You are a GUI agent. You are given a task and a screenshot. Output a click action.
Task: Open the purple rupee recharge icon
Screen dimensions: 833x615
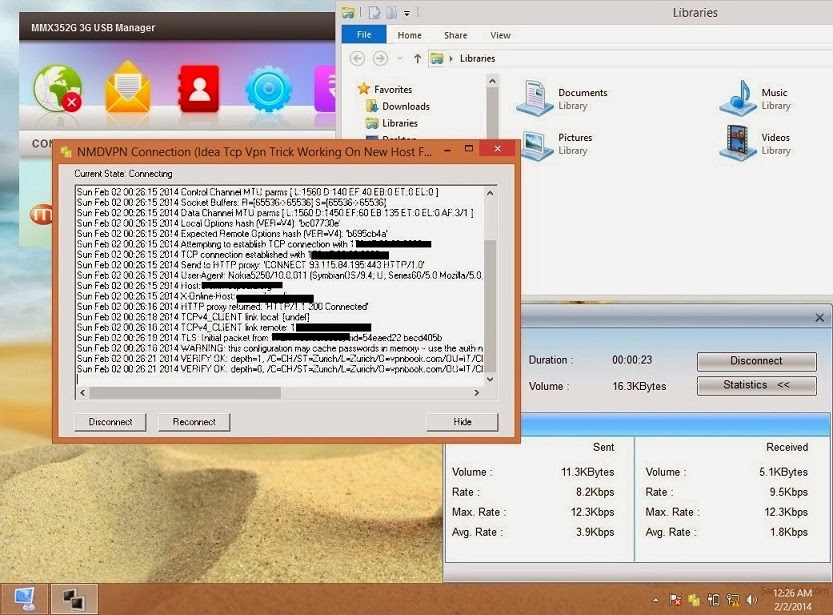point(325,89)
